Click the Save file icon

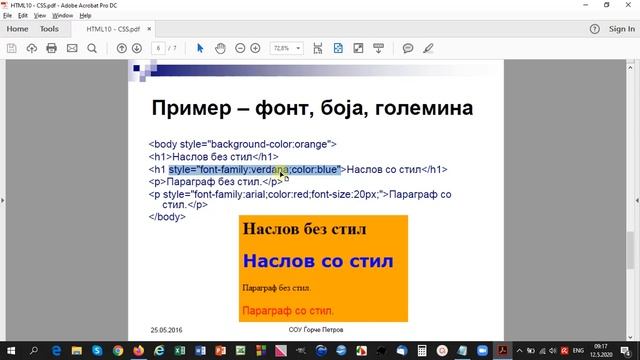[11, 48]
